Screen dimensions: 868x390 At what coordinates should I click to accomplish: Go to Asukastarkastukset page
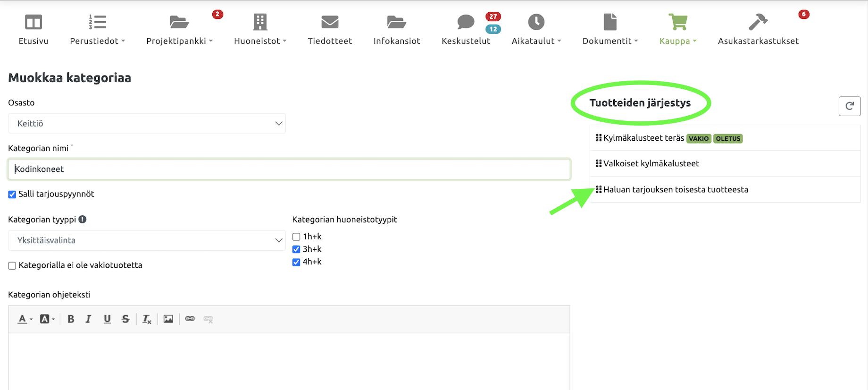pyautogui.click(x=758, y=29)
